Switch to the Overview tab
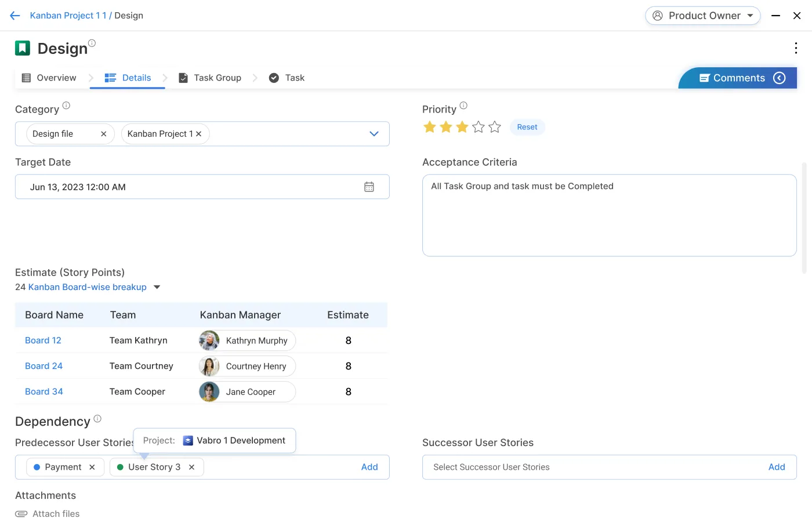The height and width of the screenshot is (522, 812). [x=56, y=77]
